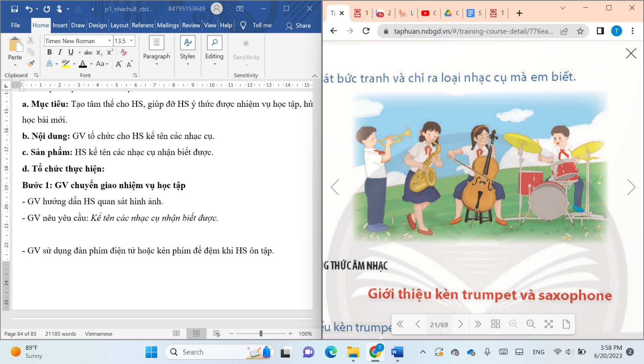Toggle Italic formatting
The width and height of the screenshot is (644, 364).
point(60,52)
